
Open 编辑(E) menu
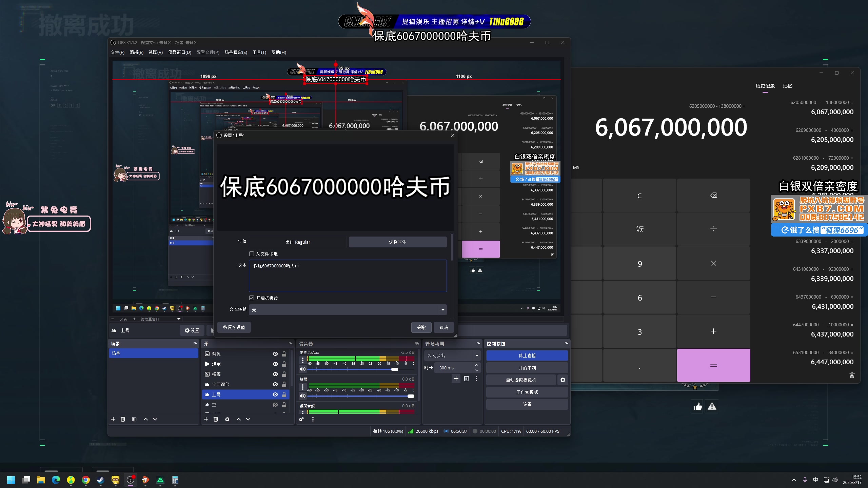pos(136,52)
